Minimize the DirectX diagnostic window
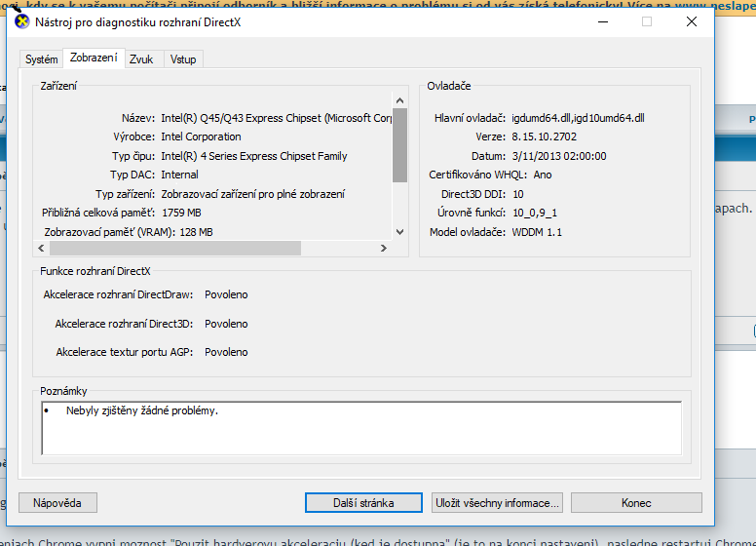756x546 pixels. pyautogui.click(x=603, y=22)
